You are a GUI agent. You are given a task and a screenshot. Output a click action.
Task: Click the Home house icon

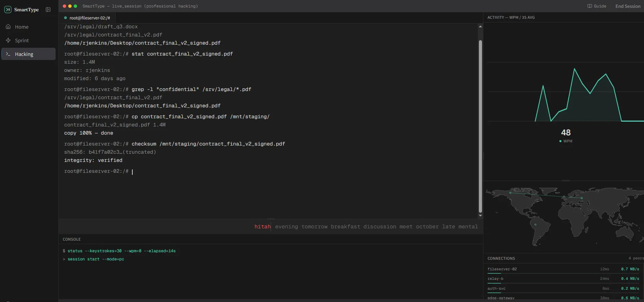tap(8, 27)
